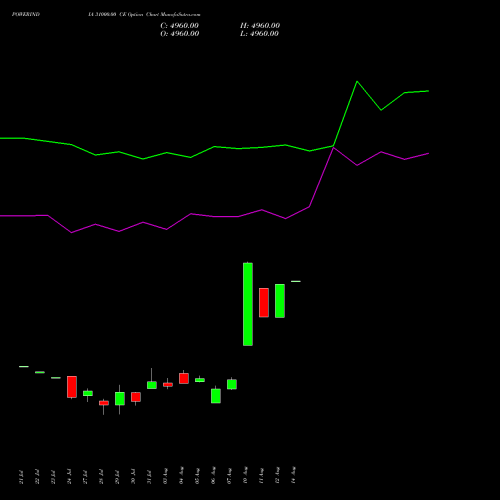The image size is (500, 500).
Task: Click the flat candle on 14 Aug
Action: tap(296, 281)
